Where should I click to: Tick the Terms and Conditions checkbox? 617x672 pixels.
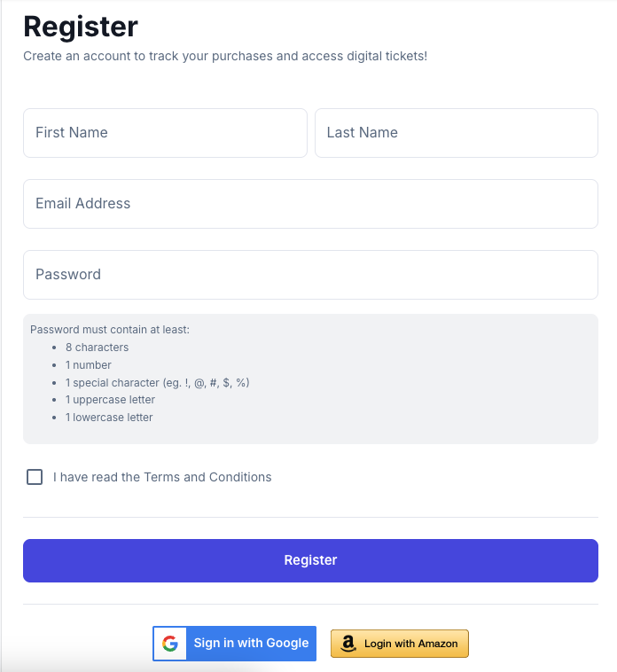tap(35, 477)
